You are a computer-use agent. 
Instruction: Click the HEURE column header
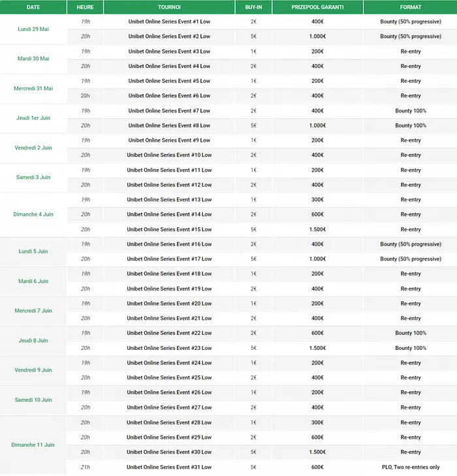pyautogui.click(x=85, y=7)
